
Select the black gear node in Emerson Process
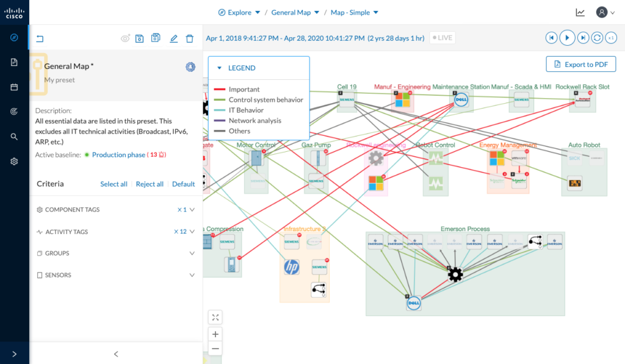(x=455, y=274)
